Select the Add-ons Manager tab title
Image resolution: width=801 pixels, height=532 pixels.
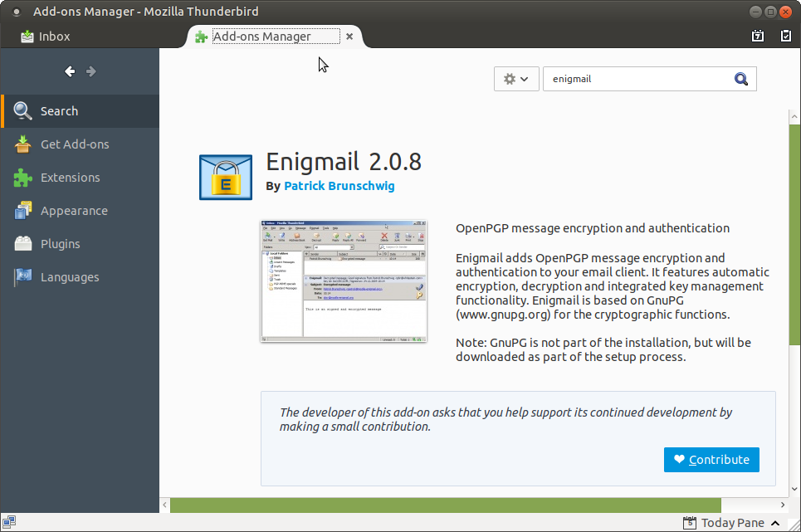tap(276, 37)
